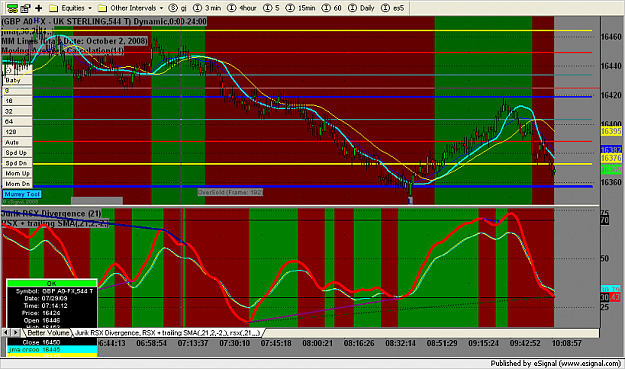Click the 16460 price axis label
The width and height of the screenshot is (625, 369).
611,37
